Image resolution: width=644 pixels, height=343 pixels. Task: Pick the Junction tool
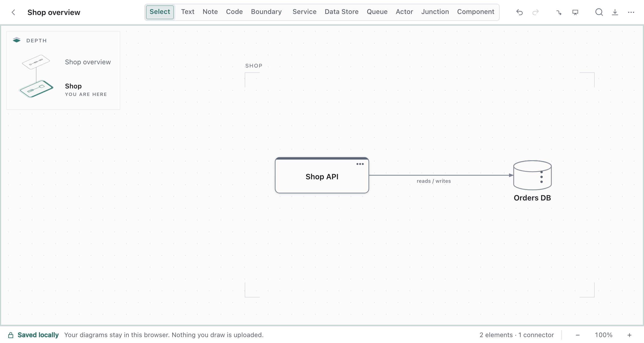pos(435,12)
